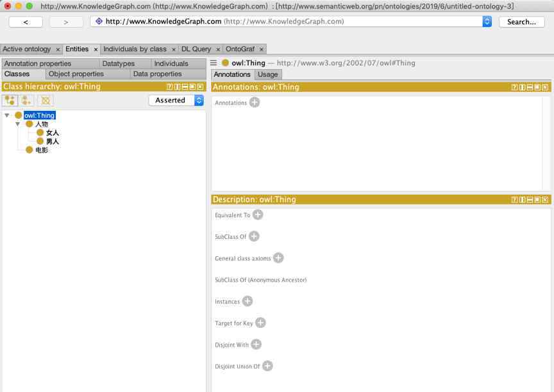The width and height of the screenshot is (554, 392).
Task: Open Data properties sub-tab
Action: tap(168, 74)
